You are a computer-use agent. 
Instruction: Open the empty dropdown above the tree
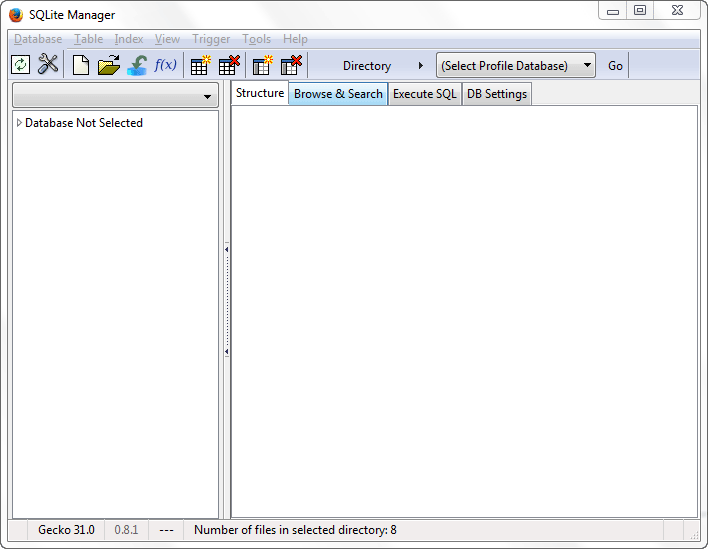coord(116,96)
